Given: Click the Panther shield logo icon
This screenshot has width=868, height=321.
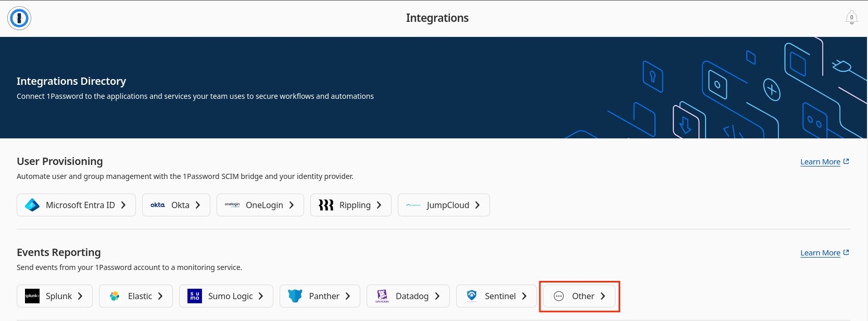Looking at the screenshot, I should pos(295,296).
